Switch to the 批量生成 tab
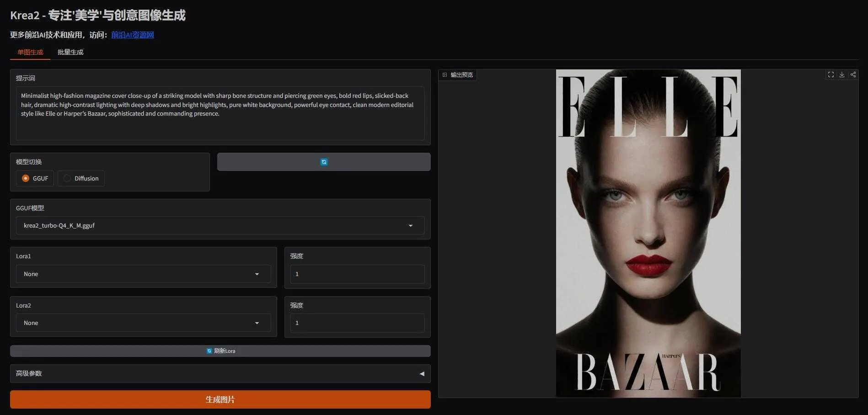 click(x=70, y=52)
